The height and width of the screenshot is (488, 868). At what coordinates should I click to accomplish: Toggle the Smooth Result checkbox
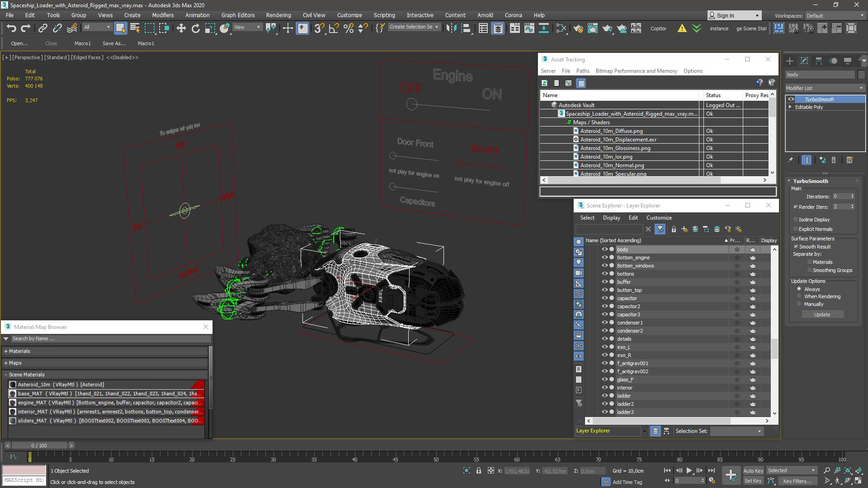click(x=796, y=247)
